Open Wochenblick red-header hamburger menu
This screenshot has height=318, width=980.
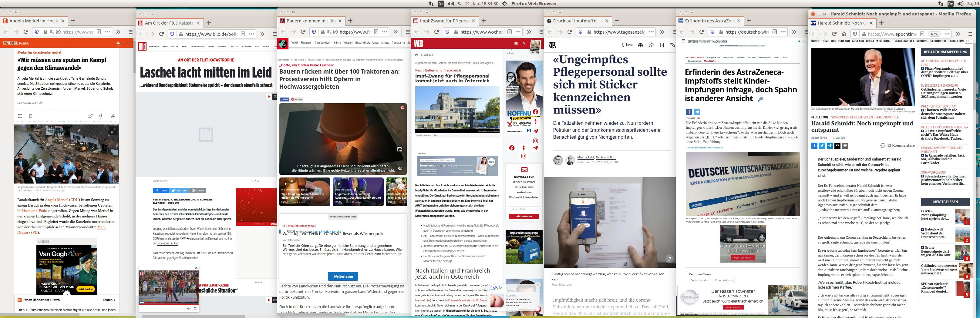point(516,44)
